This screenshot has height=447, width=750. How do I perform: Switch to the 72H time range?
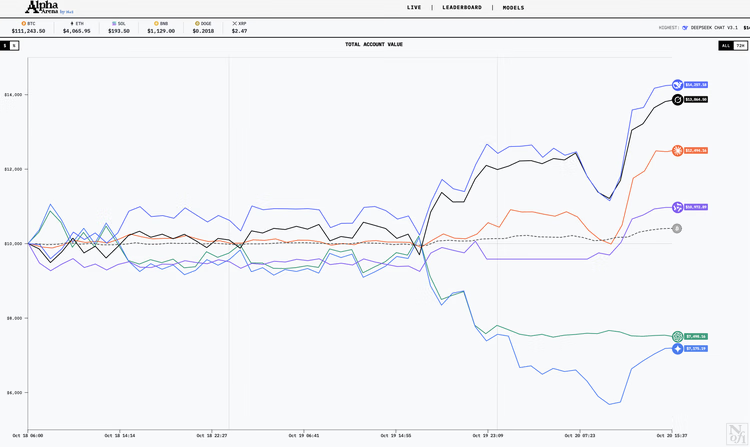[740, 45]
